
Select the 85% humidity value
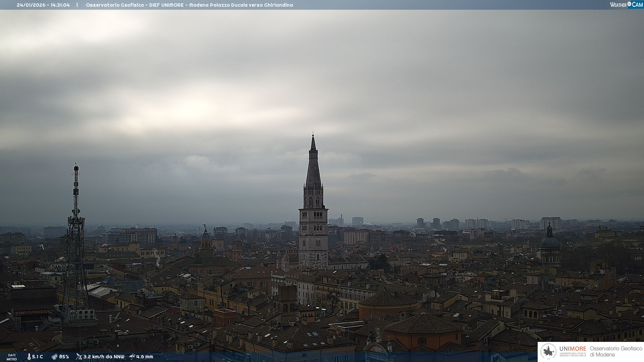tap(64, 357)
